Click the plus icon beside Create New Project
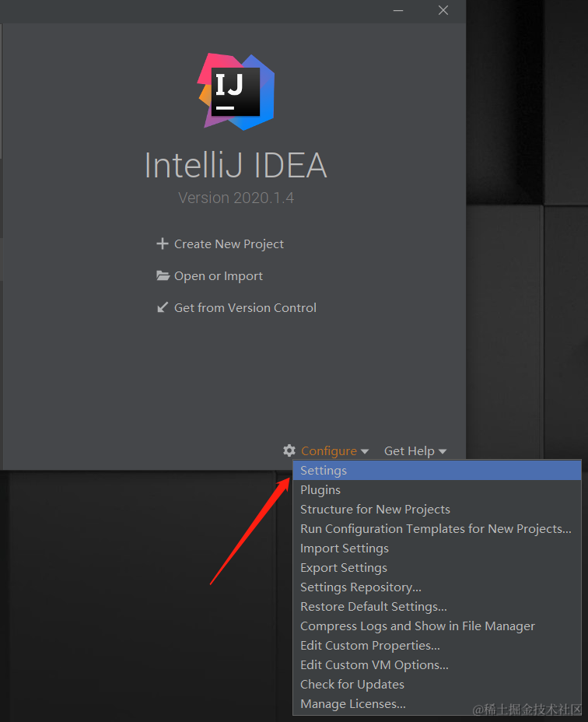 pyautogui.click(x=162, y=244)
